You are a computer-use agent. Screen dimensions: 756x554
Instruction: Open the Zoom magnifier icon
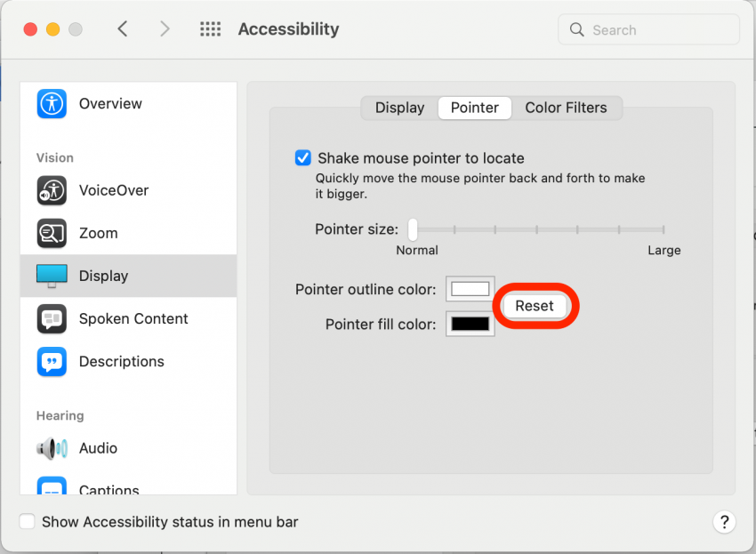click(52, 233)
